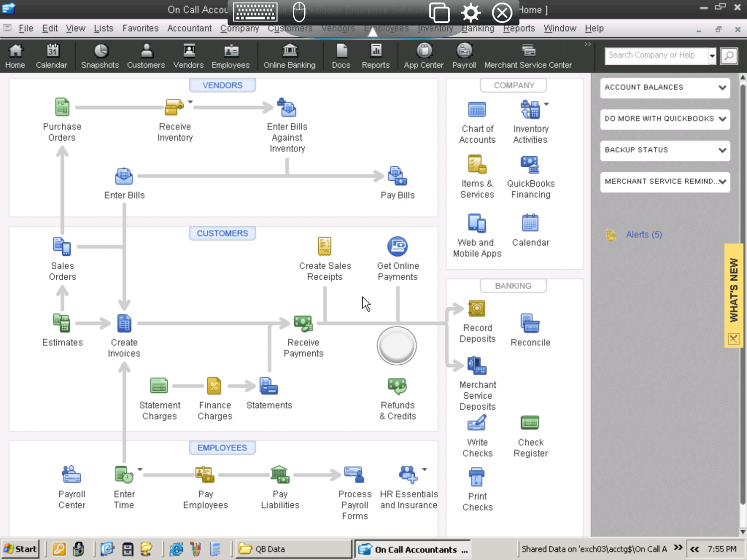
Task: Click Search Company or Help field
Action: [x=656, y=55]
